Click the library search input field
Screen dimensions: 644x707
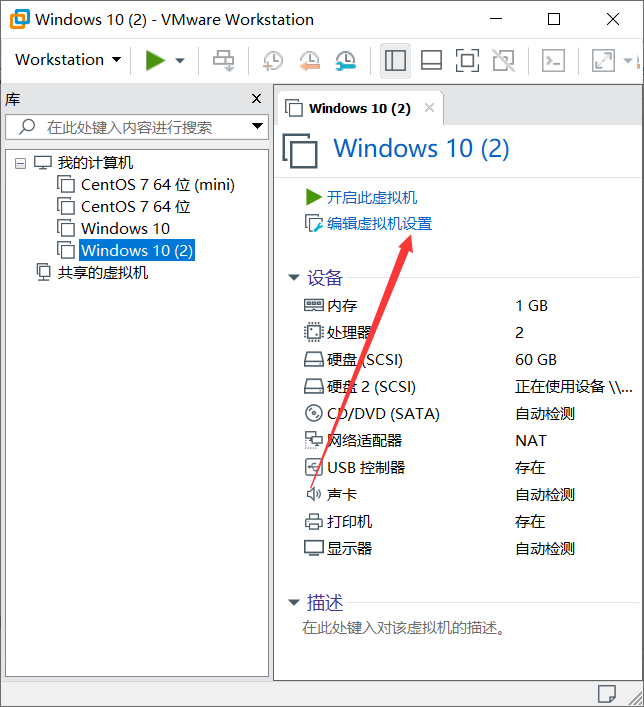pos(135,127)
